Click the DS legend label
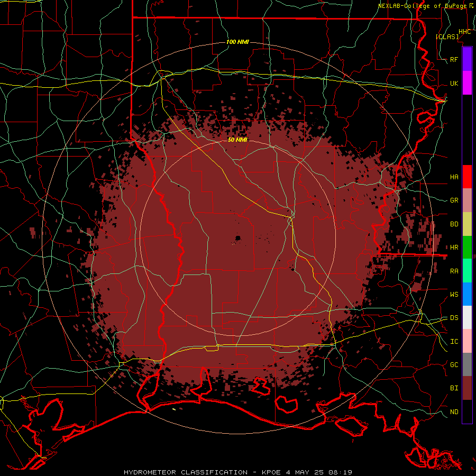Image resolution: width=476 pixels, height=476 pixels. point(454,318)
